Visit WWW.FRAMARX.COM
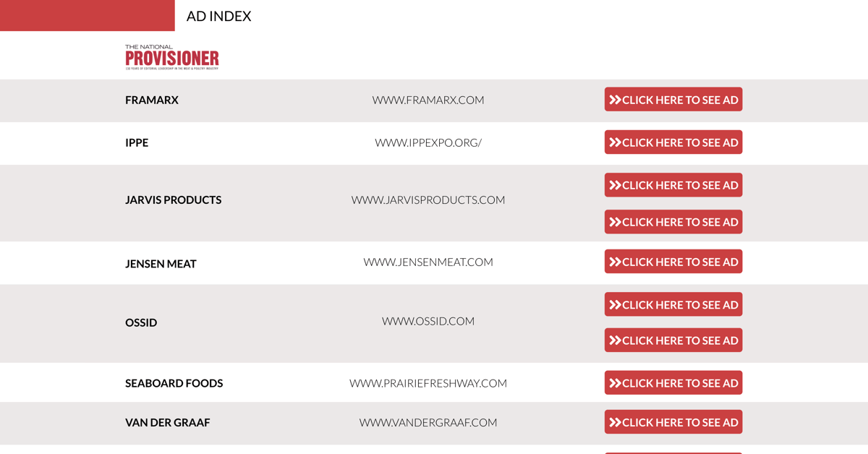868x454 pixels. tap(428, 100)
